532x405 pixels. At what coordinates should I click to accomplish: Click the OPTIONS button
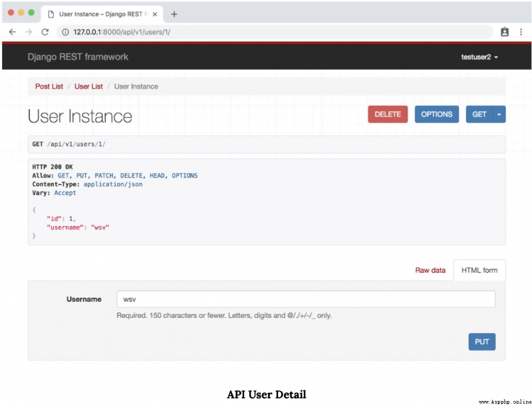437,114
